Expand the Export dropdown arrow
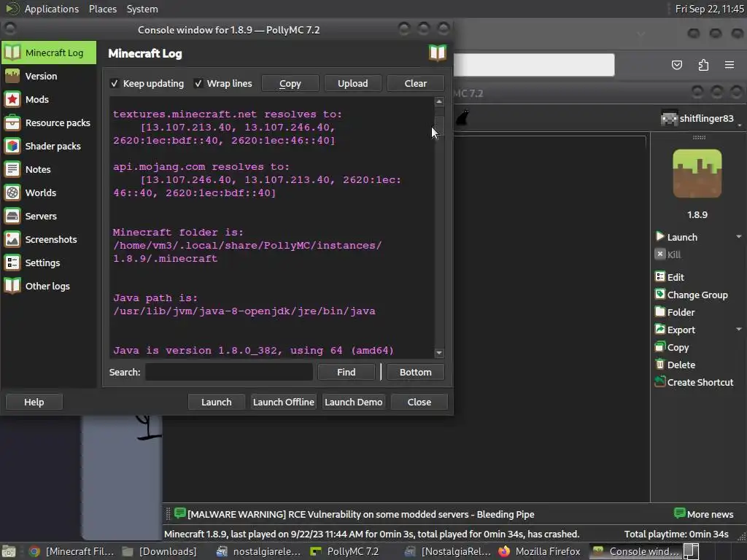 738,329
